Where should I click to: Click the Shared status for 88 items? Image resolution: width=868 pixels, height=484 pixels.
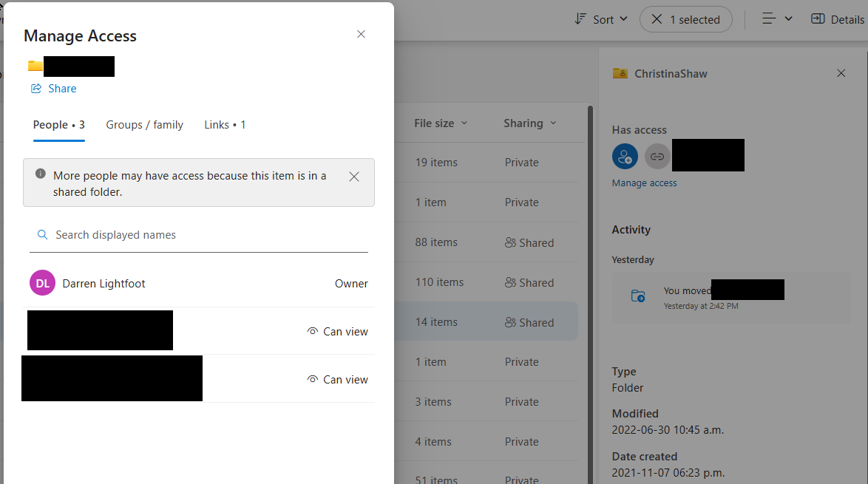tap(529, 243)
